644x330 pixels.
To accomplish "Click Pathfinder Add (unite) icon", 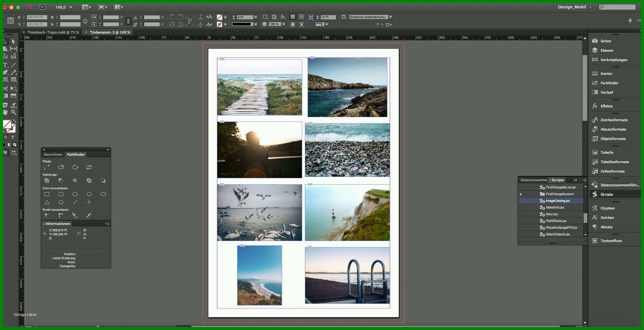I will [x=47, y=181].
